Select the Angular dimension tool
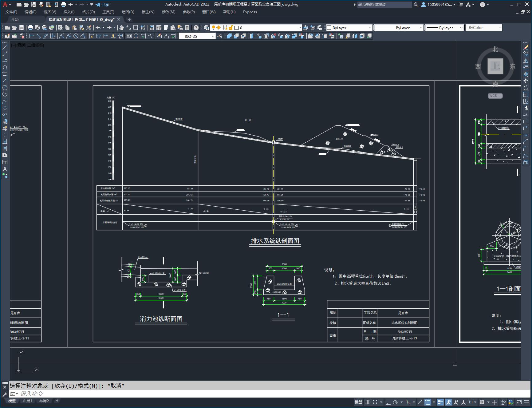Viewport: 532px width, 408px height. (x=83, y=36)
